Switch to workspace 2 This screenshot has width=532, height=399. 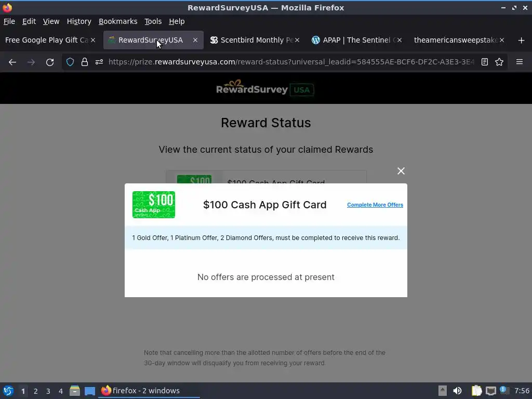[36, 391]
